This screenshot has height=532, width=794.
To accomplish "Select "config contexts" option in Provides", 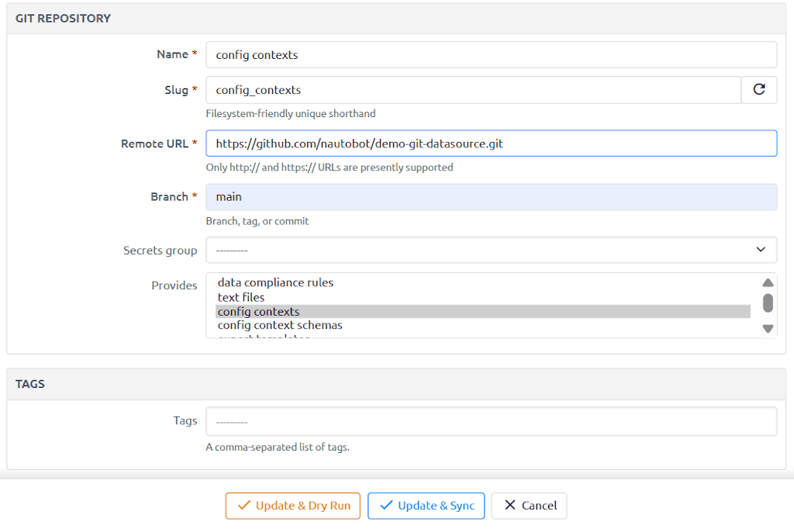I will 258,312.
